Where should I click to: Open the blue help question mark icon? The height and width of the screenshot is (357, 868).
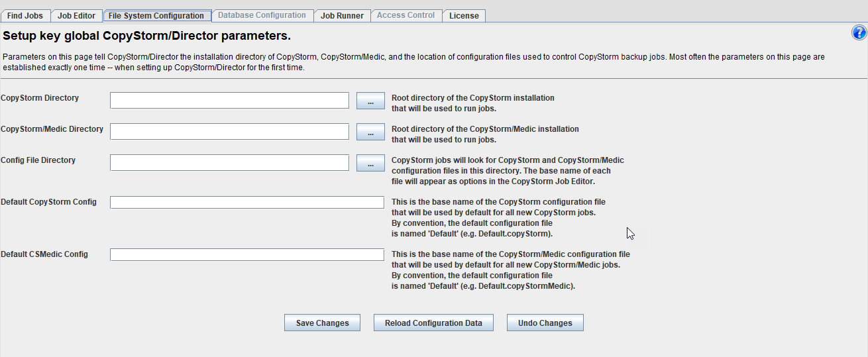(859, 34)
